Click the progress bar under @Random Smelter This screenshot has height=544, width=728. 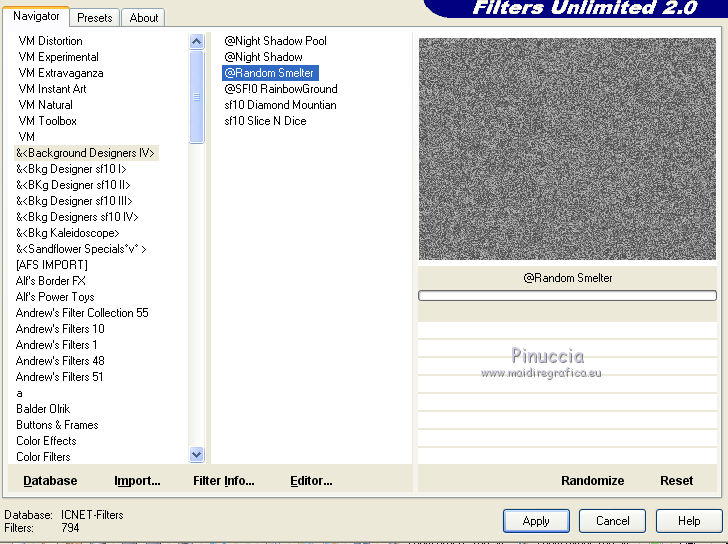tap(567, 296)
